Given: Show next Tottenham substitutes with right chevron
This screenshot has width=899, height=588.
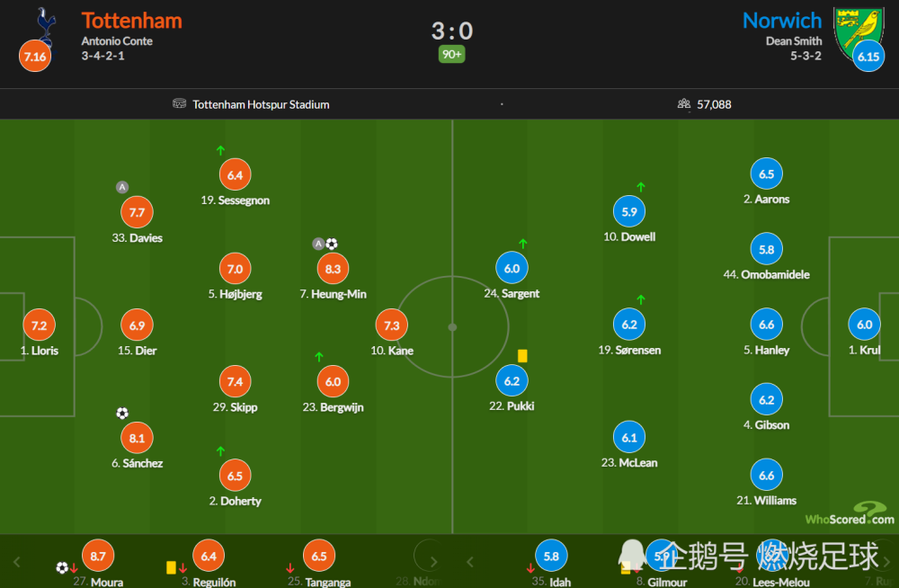Looking at the screenshot, I should tap(433, 562).
